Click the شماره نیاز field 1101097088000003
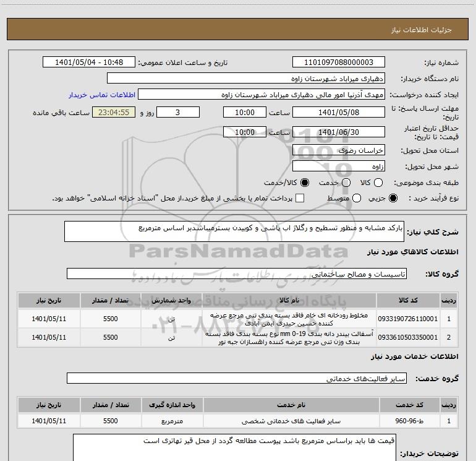The height and width of the screenshot is (461, 476). (339, 62)
